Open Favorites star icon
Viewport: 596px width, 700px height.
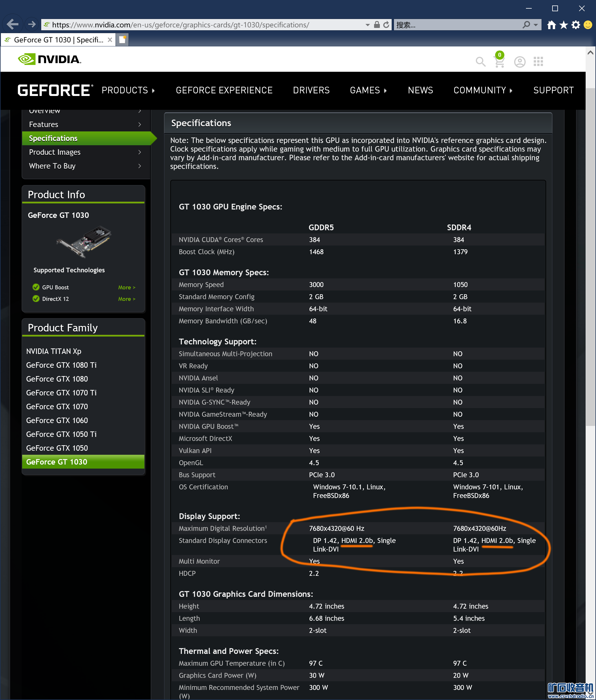tap(563, 25)
